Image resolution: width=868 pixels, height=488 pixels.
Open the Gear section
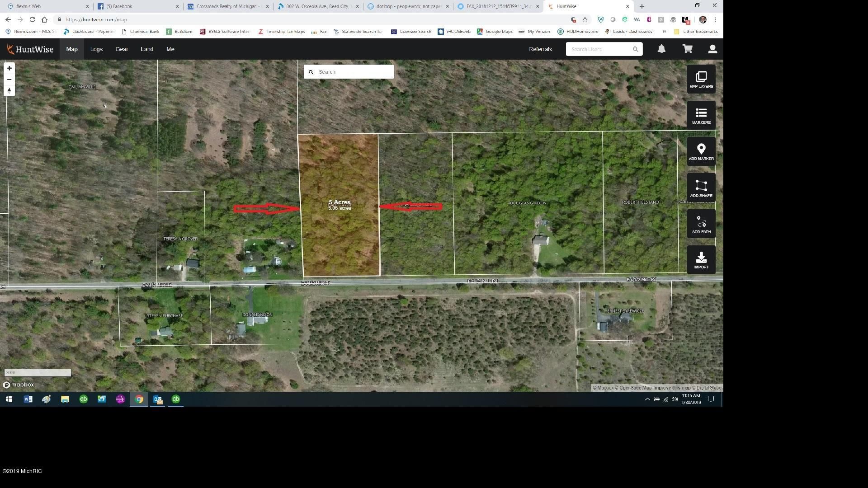click(122, 49)
